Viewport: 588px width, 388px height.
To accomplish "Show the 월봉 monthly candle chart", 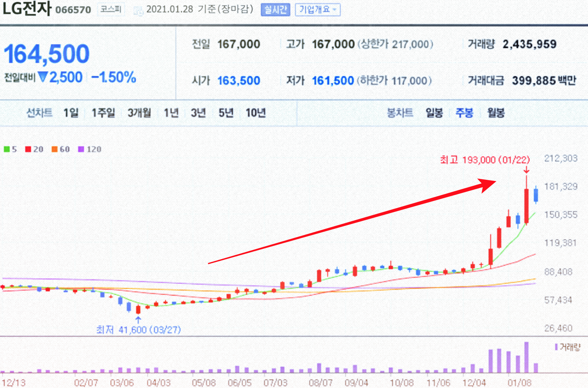I will coord(496,113).
